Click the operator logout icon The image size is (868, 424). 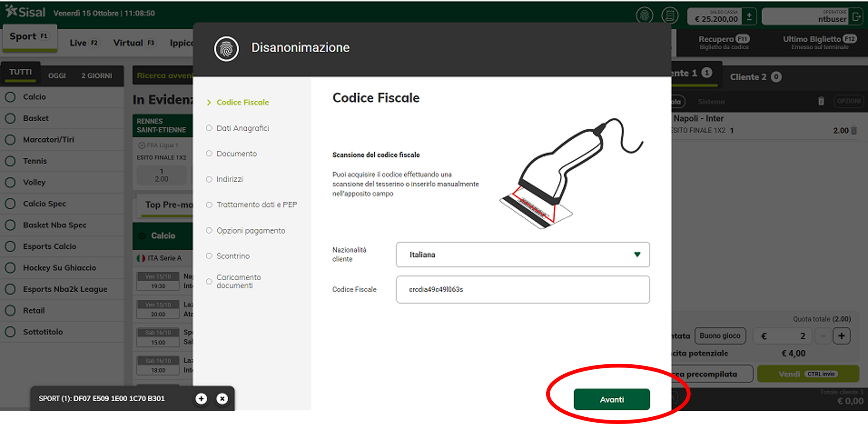(x=856, y=17)
